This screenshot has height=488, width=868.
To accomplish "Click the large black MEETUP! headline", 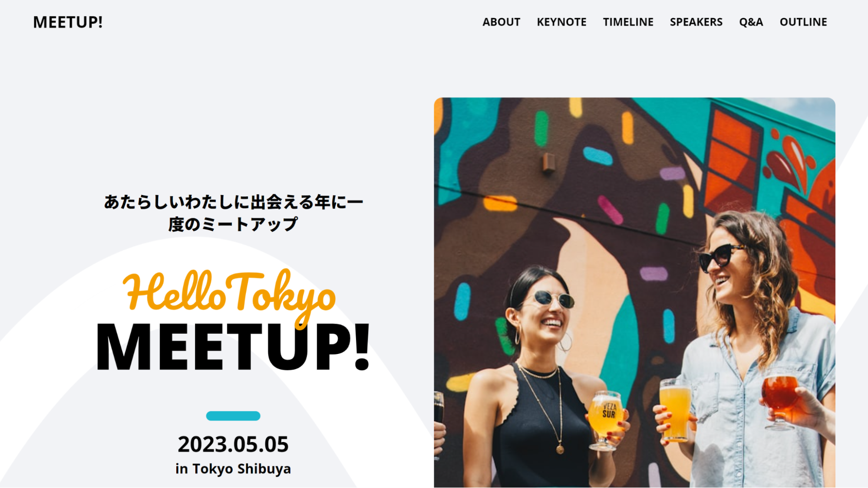I will coord(233,347).
